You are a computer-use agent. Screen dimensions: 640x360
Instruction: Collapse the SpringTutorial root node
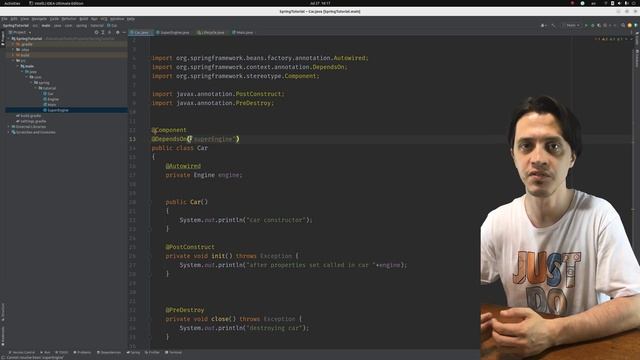click(x=9, y=39)
